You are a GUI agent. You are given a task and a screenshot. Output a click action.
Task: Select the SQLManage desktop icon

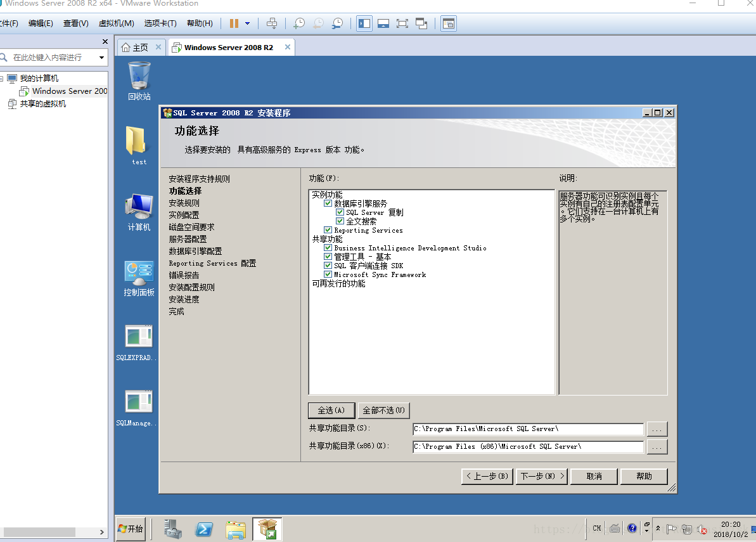[x=137, y=408]
